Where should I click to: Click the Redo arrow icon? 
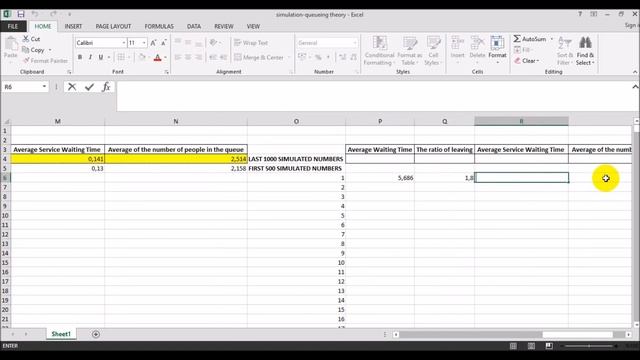click(x=53, y=14)
